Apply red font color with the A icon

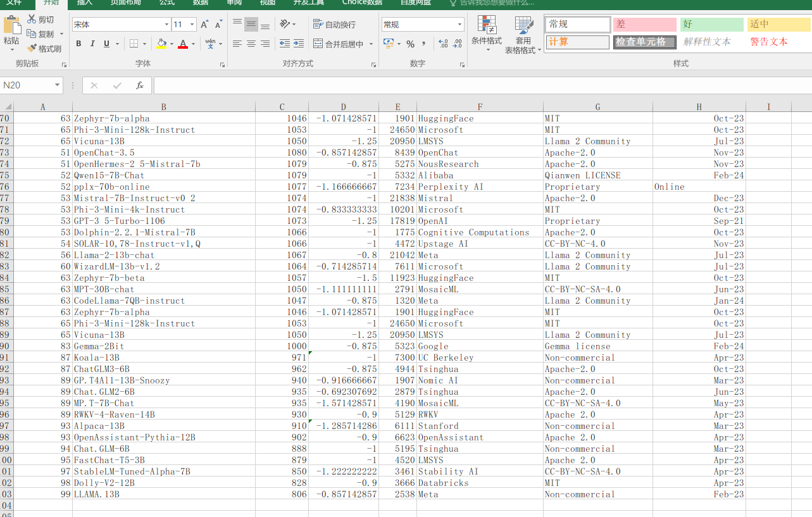pyautogui.click(x=183, y=44)
